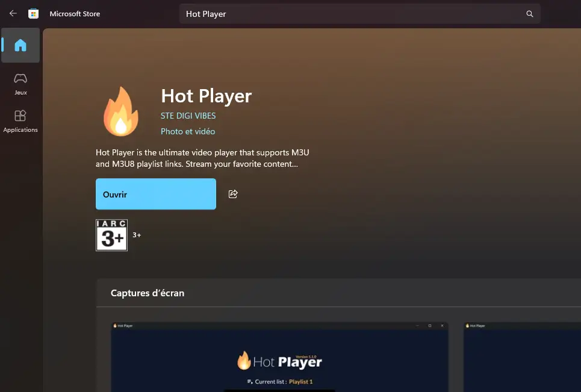The image size is (581, 392).
Task: Click the Hot Player title text
Action: point(207,96)
